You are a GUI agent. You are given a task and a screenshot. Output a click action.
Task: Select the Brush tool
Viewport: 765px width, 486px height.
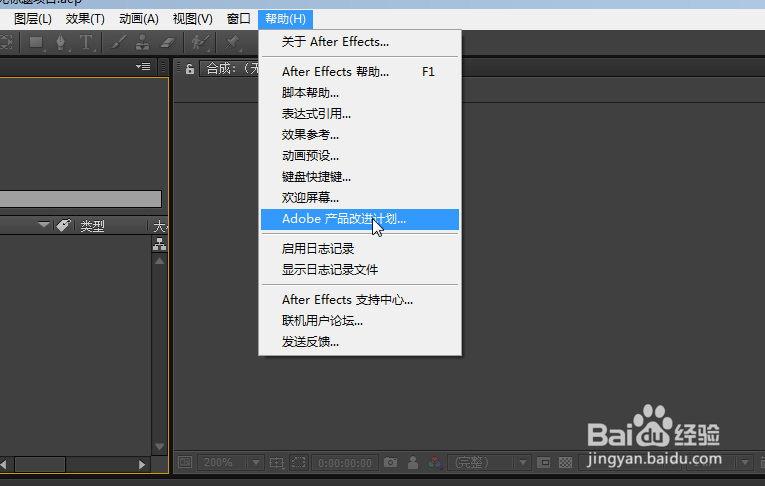[x=118, y=43]
